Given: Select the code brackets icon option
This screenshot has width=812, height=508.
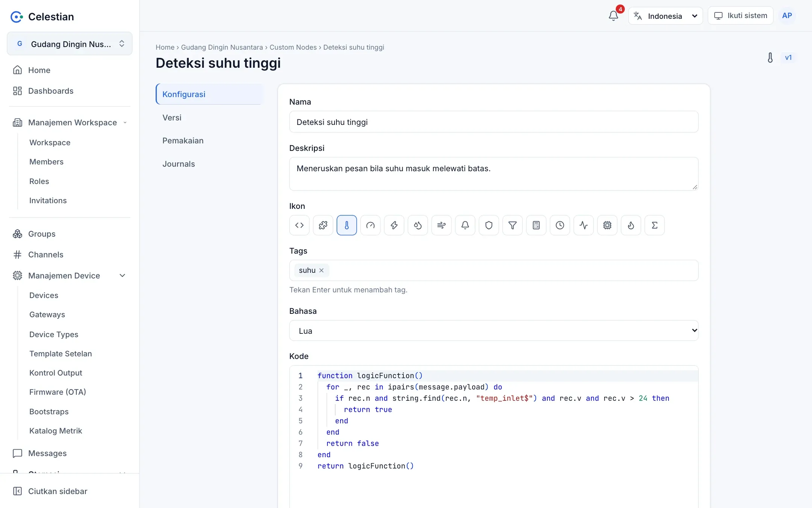Looking at the screenshot, I should pos(299,225).
